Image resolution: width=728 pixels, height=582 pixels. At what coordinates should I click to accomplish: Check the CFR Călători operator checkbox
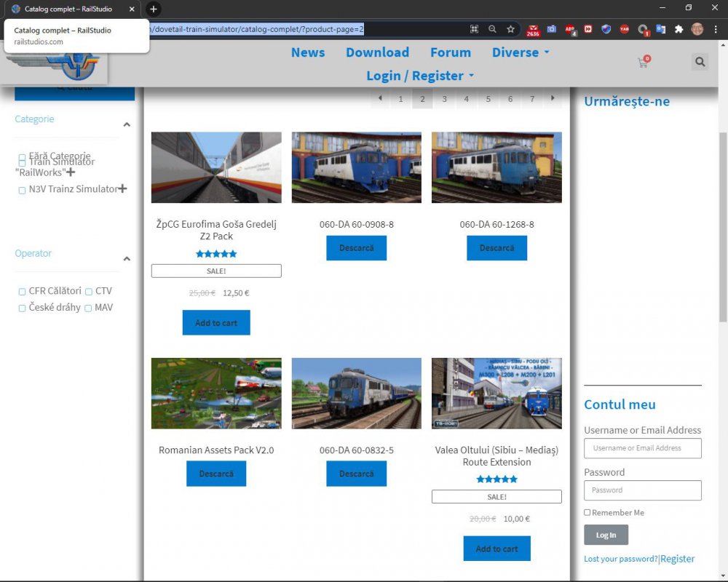pos(22,292)
